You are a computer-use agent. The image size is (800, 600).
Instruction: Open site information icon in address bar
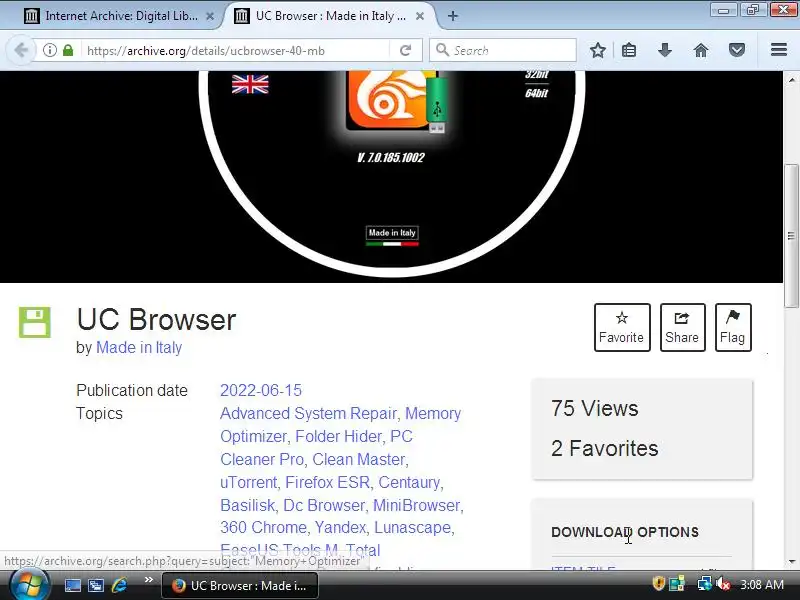coord(49,51)
